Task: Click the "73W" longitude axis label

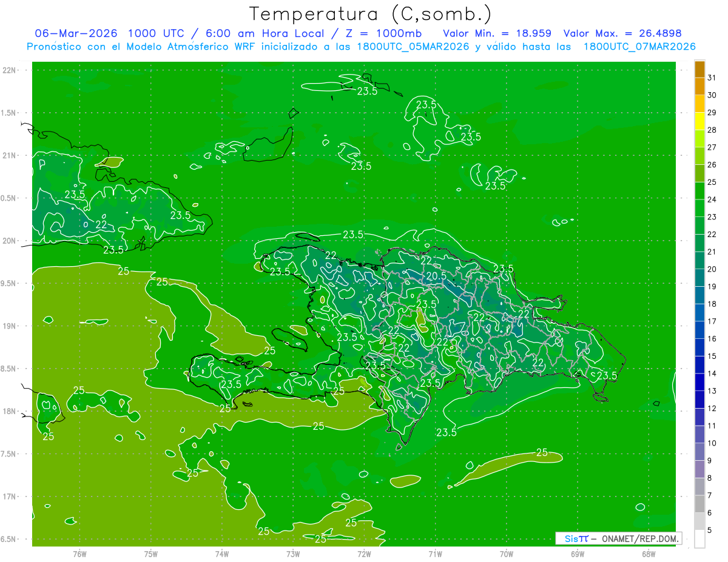Action: [293, 554]
